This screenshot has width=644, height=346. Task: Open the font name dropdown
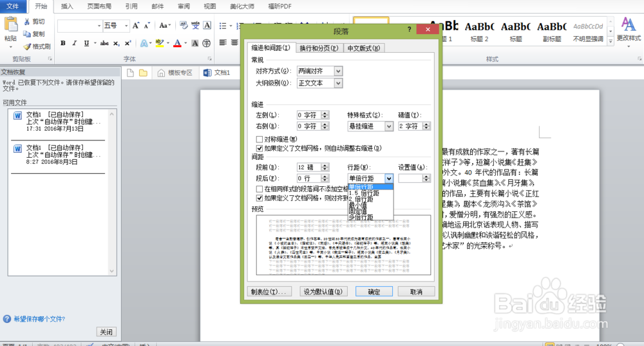click(x=99, y=26)
